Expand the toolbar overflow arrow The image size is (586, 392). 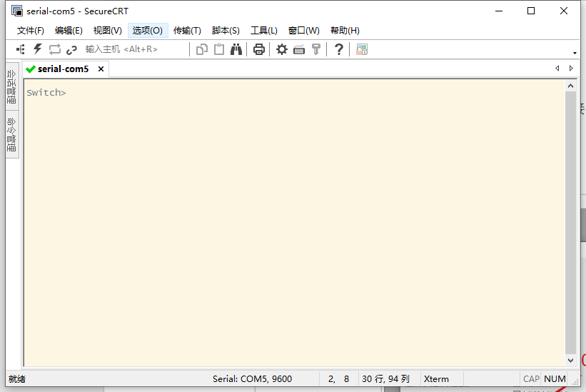(x=575, y=53)
